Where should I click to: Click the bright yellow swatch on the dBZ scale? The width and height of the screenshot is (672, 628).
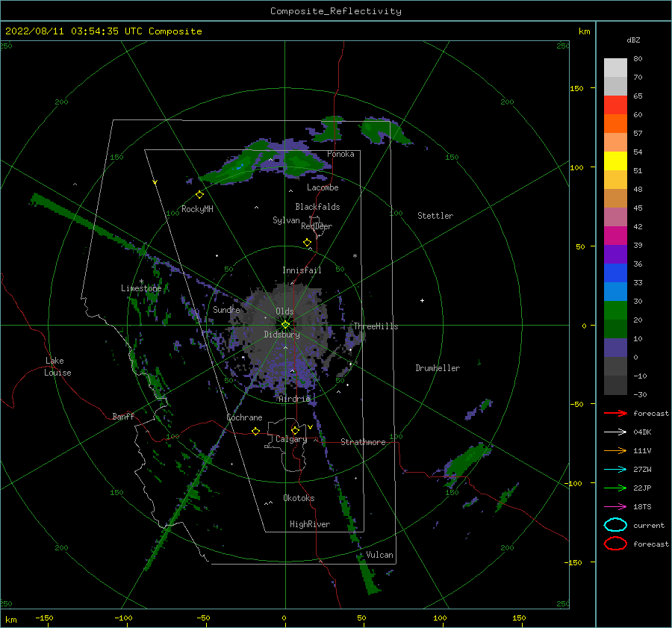tap(615, 161)
